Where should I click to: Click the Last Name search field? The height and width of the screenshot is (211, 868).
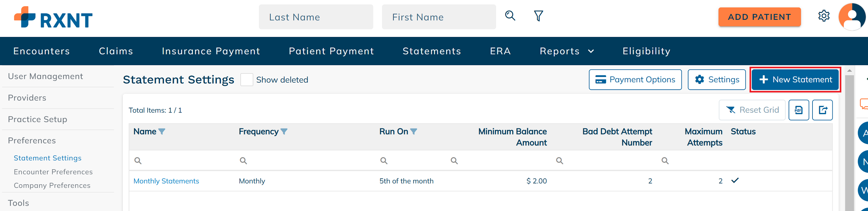point(316,17)
